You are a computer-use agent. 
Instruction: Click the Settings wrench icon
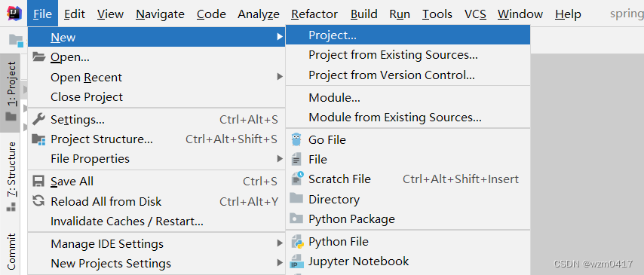pyautogui.click(x=38, y=119)
